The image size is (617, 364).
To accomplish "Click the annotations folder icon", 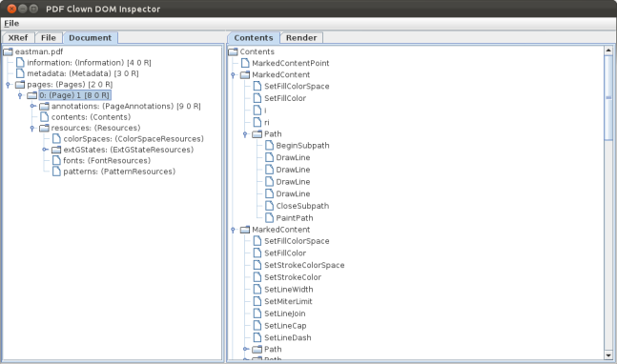I will coord(44,107).
